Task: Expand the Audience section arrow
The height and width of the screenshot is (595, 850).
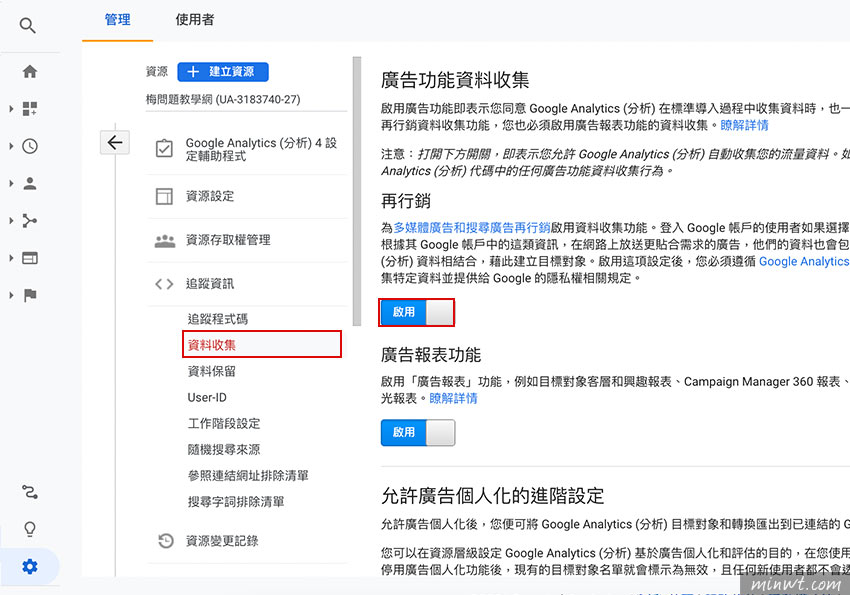Action: (11, 184)
